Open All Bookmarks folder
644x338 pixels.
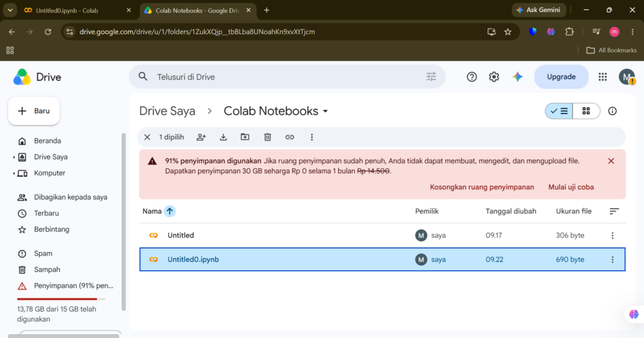(611, 50)
